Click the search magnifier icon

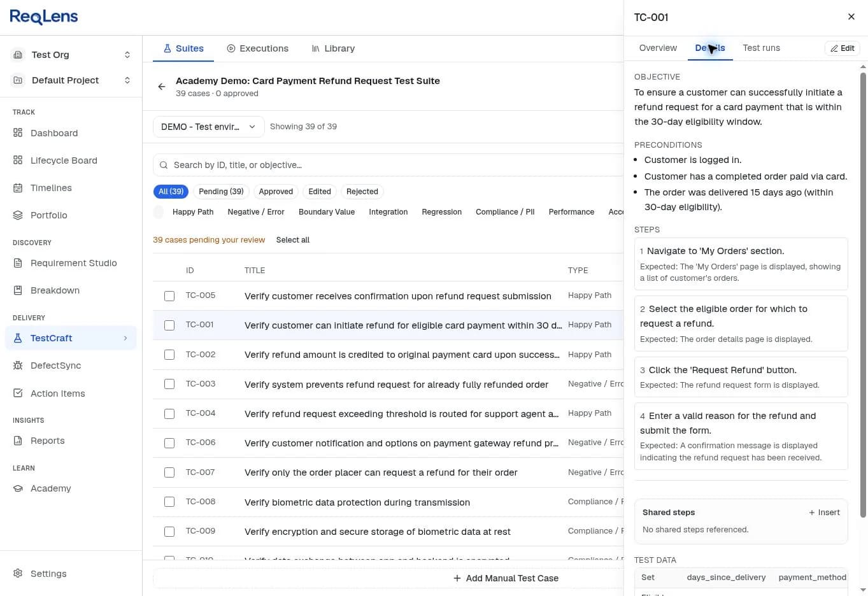click(164, 165)
